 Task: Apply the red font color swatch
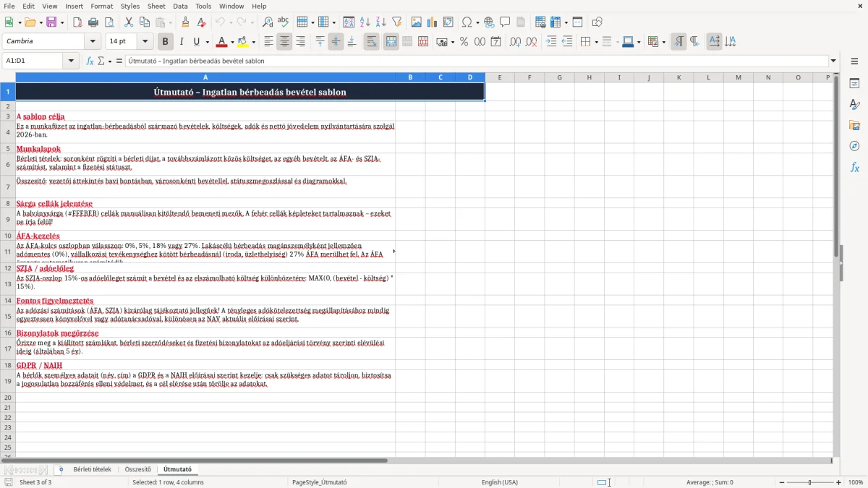221,42
